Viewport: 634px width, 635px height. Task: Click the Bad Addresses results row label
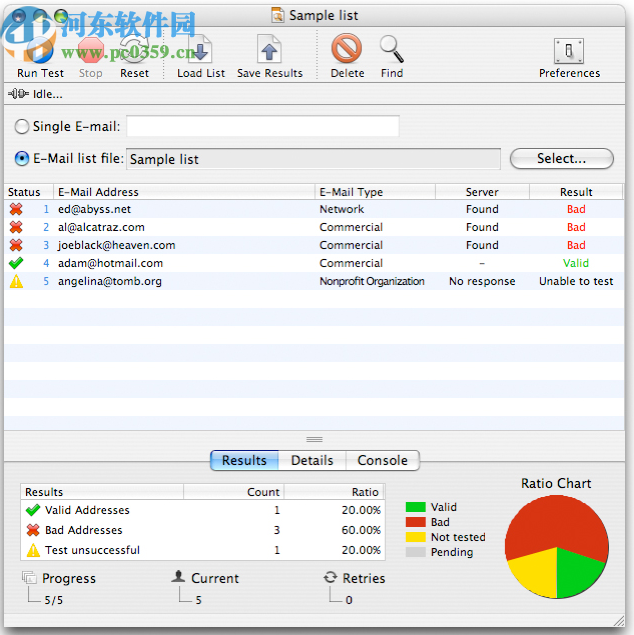pyautogui.click(x=83, y=530)
